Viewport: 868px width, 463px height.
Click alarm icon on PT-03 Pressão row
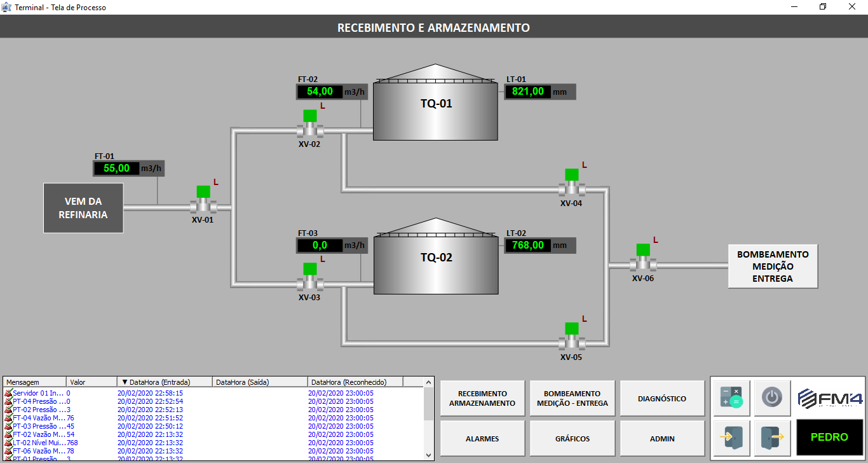(x=8, y=426)
